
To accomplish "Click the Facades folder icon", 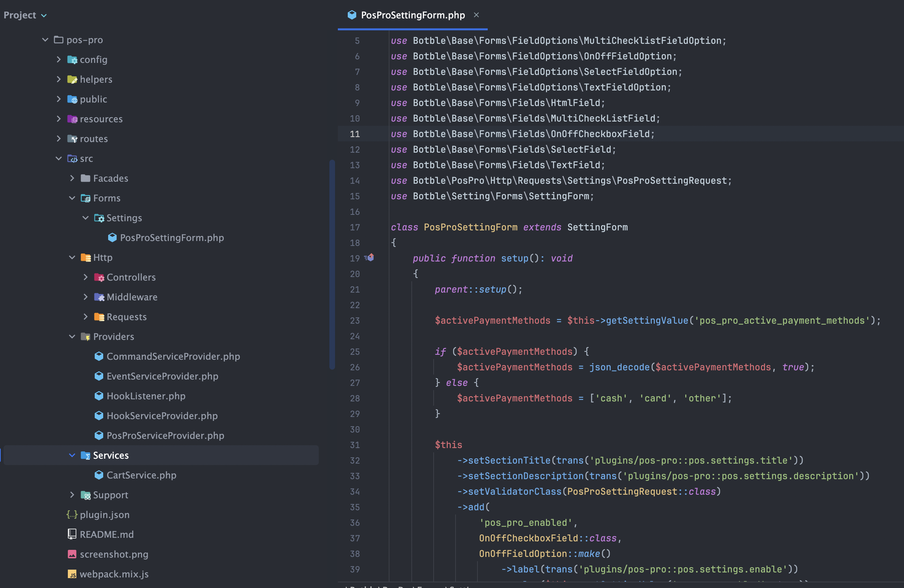I will point(86,178).
